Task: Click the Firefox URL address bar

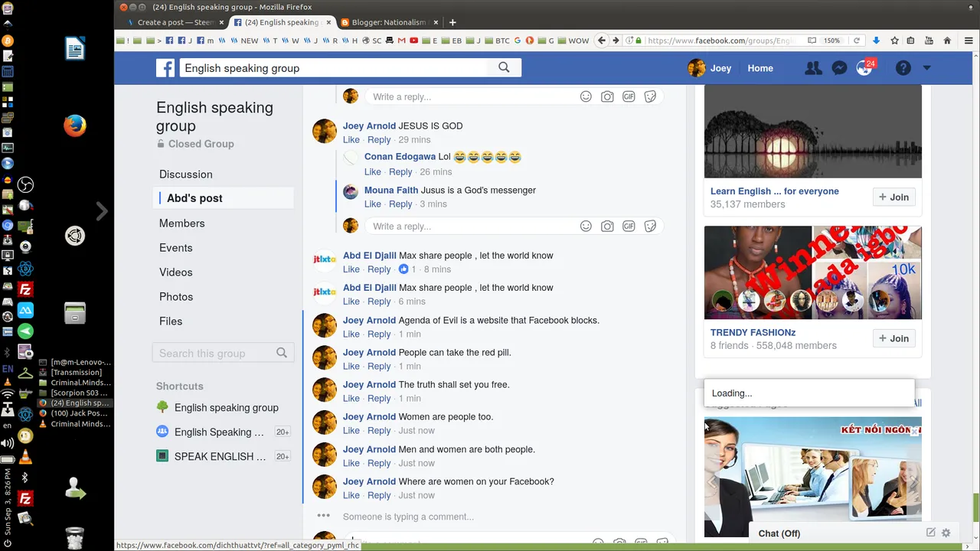Action: coord(720,41)
